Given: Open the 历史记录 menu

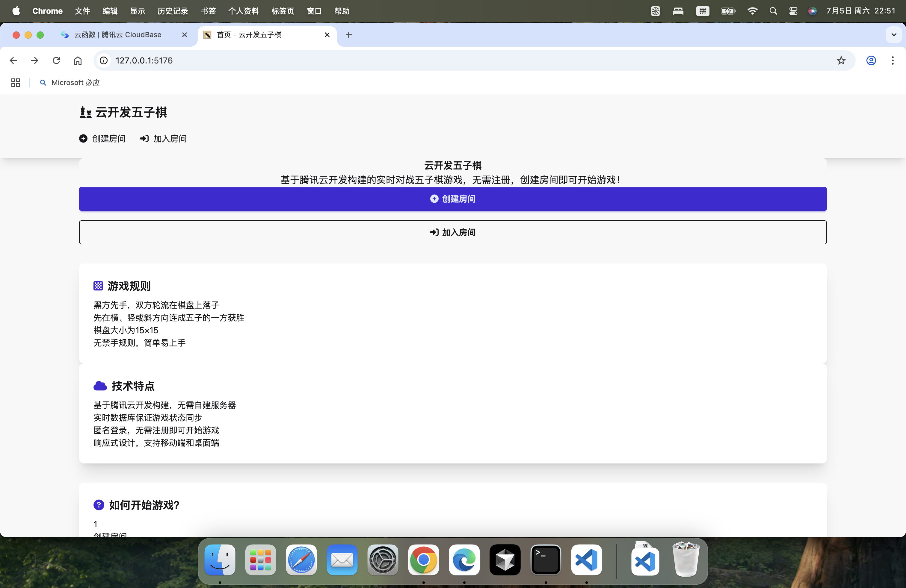Looking at the screenshot, I should coord(173,11).
